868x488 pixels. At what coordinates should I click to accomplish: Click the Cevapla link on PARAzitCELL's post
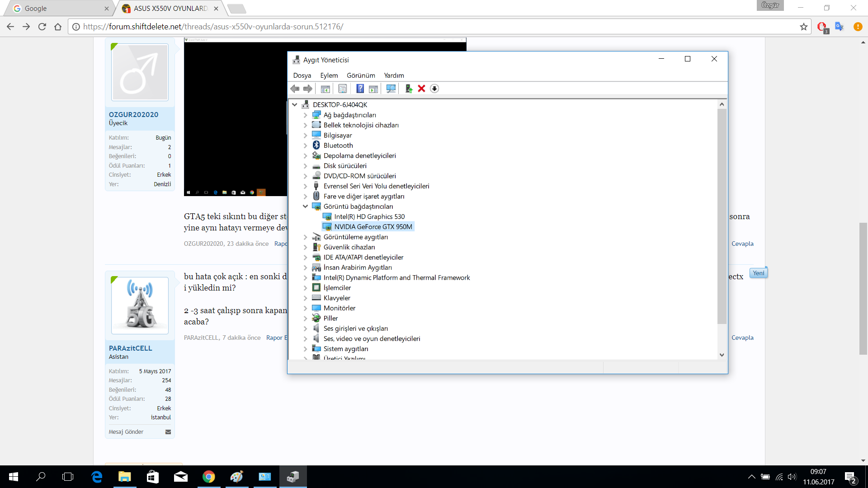(x=742, y=338)
